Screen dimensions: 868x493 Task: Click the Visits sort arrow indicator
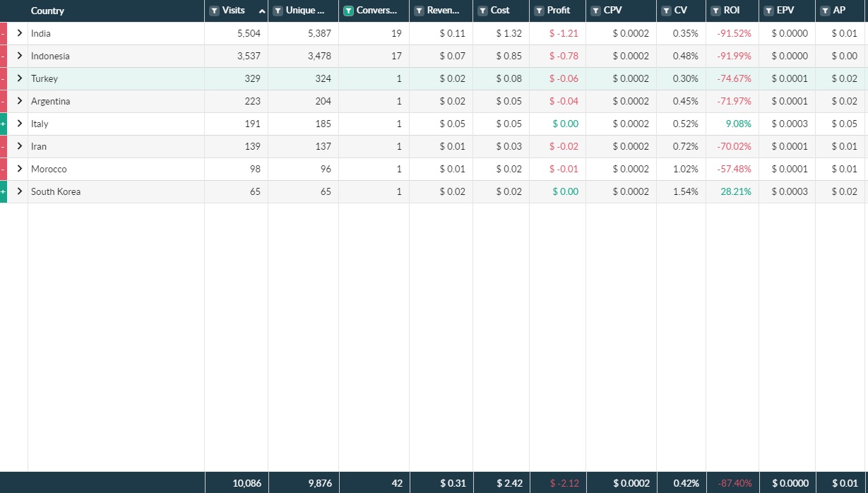pyautogui.click(x=262, y=11)
